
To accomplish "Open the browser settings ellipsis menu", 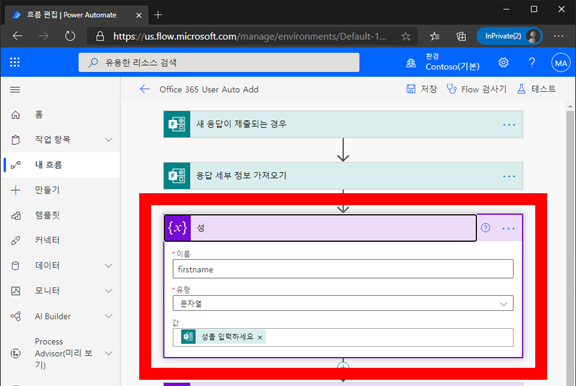I will coord(558,36).
